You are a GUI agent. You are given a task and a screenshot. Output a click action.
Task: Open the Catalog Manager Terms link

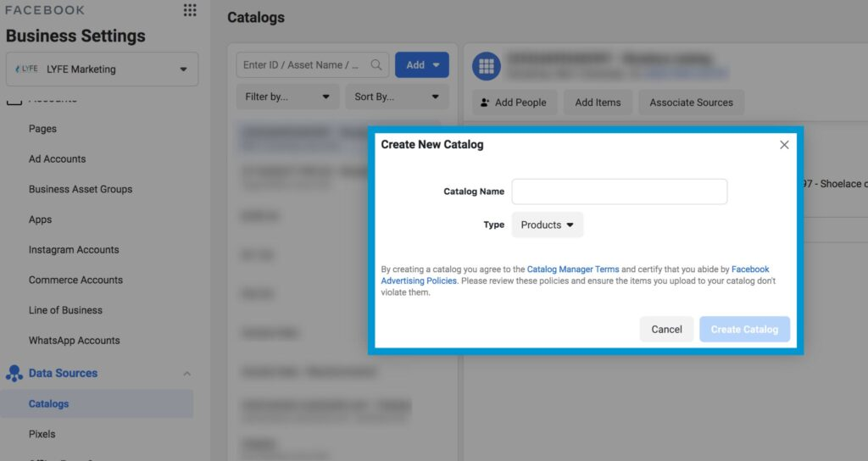click(x=573, y=269)
